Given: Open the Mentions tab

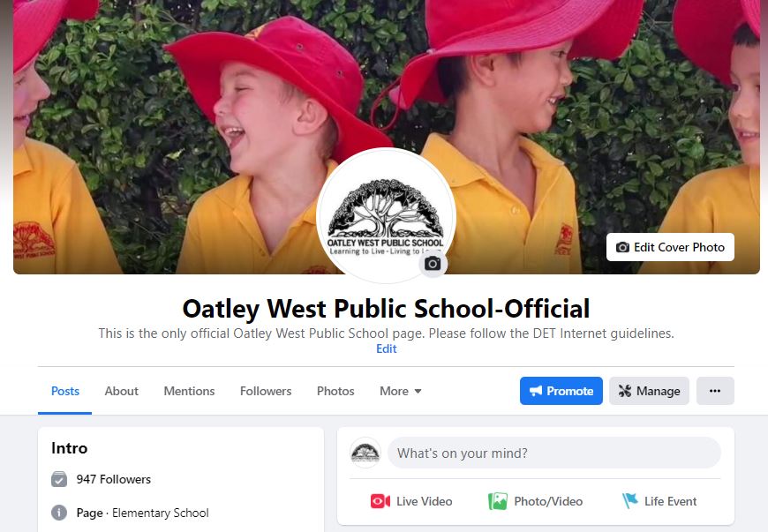Looking at the screenshot, I should (x=189, y=391).
